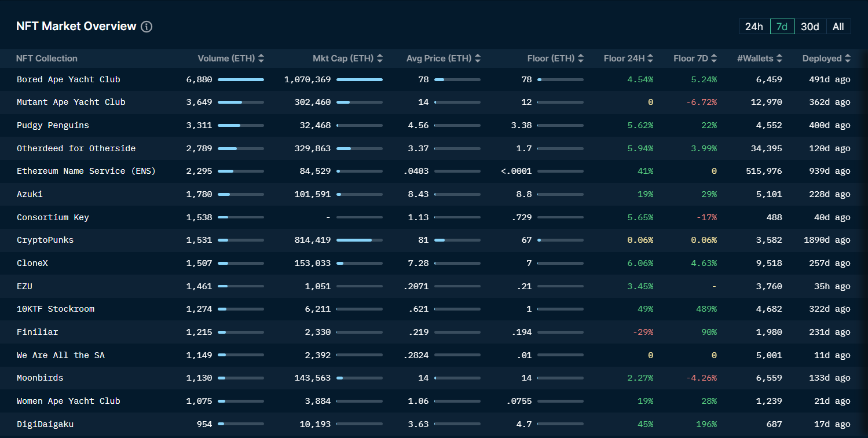Sort by Floor (ETH) arrows icon
868x438 pixels.
coord(581,59)
